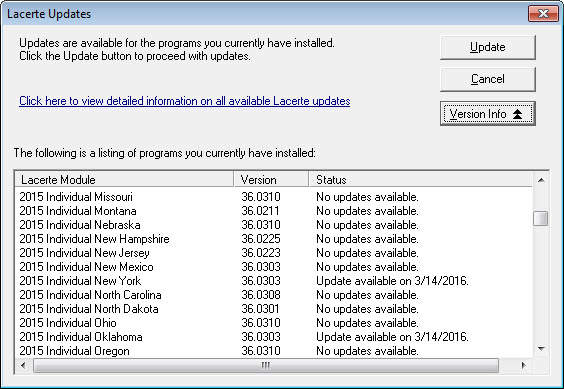This screenshot has width=564, height=389.
Task: Select the 2015 Individual Oklahoma row
Action: pyautogui.click(x=273, y=337)
